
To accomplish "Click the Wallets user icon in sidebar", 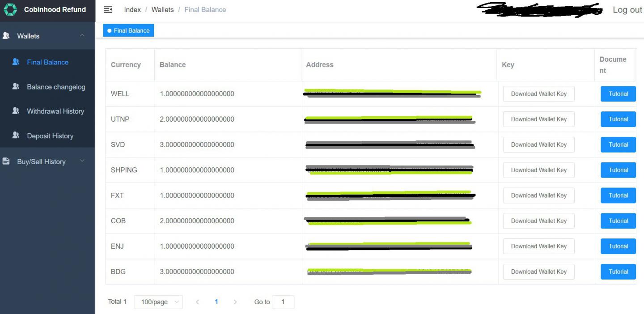I will click(x=6, y=36).
